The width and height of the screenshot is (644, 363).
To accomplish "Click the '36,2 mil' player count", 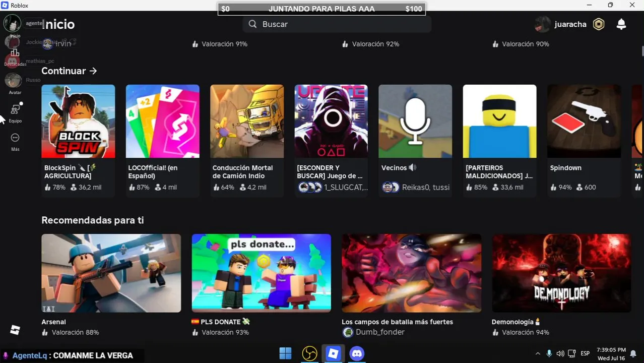I will 90,187.
